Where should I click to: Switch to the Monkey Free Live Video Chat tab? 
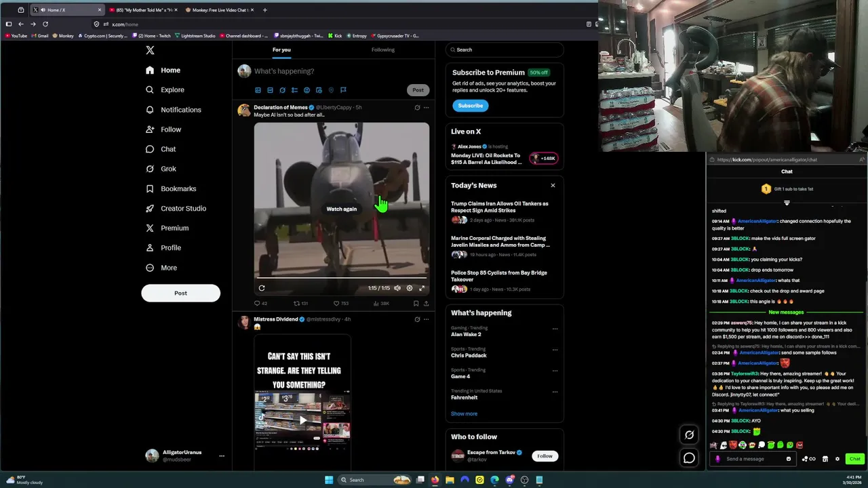click(x=218, y=10)
